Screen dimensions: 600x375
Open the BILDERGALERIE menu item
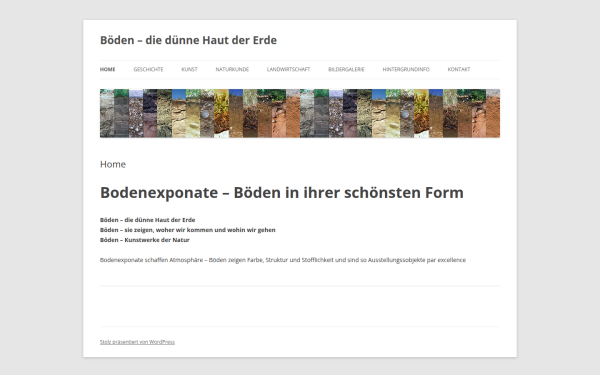346,69
